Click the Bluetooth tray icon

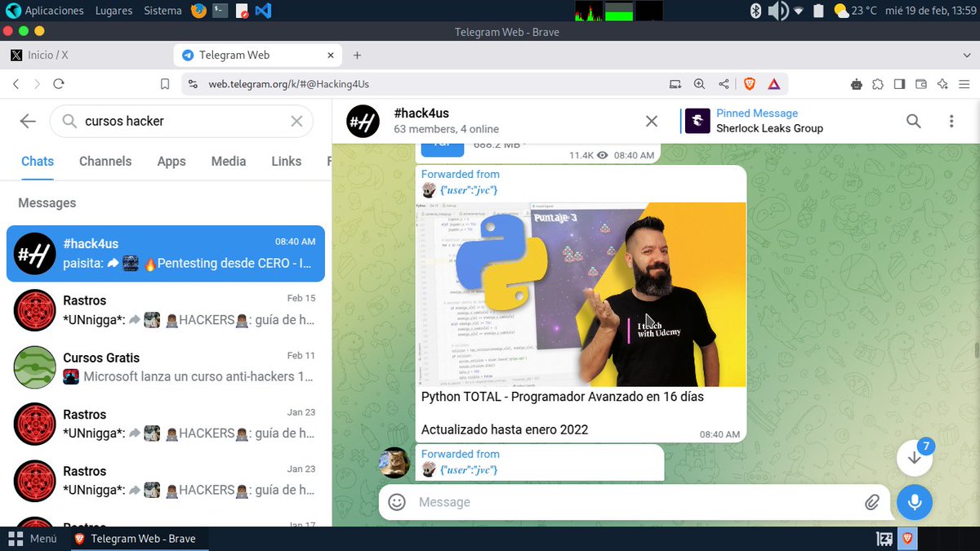[x=755, y=11]
